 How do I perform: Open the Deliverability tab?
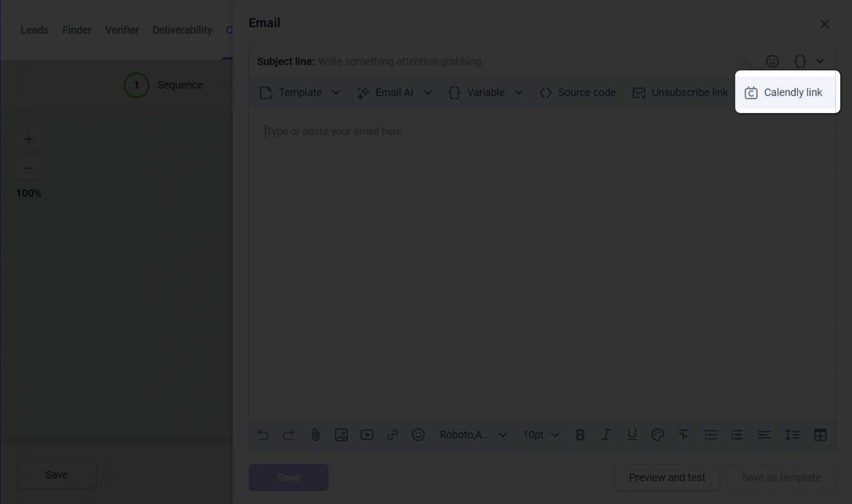click(182, 30)
